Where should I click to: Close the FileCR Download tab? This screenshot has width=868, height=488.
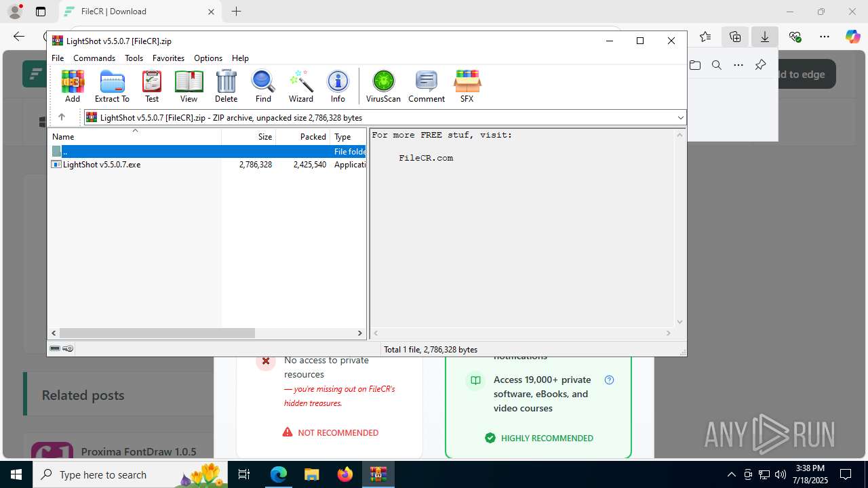pos(211,12)
